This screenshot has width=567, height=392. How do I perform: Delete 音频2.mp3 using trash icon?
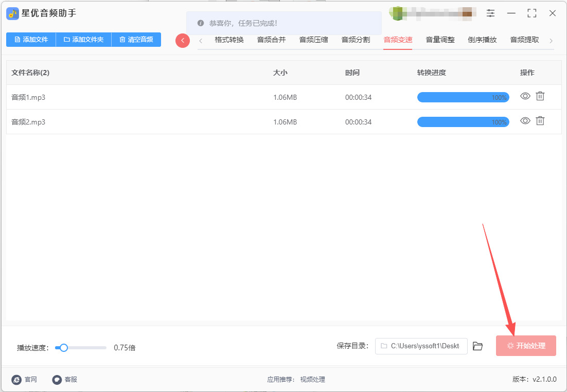540,121
